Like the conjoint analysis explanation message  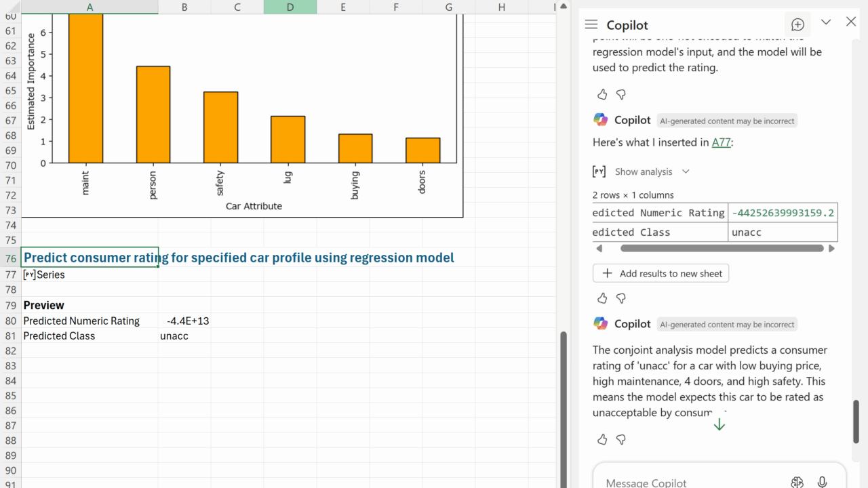point(602,440)
